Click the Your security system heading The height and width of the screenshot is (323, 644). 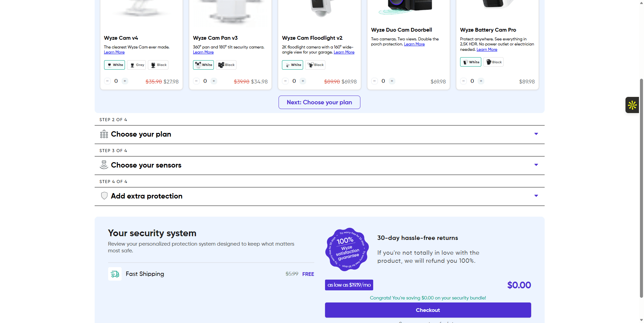pyautogui.click(x=152, y=233)
